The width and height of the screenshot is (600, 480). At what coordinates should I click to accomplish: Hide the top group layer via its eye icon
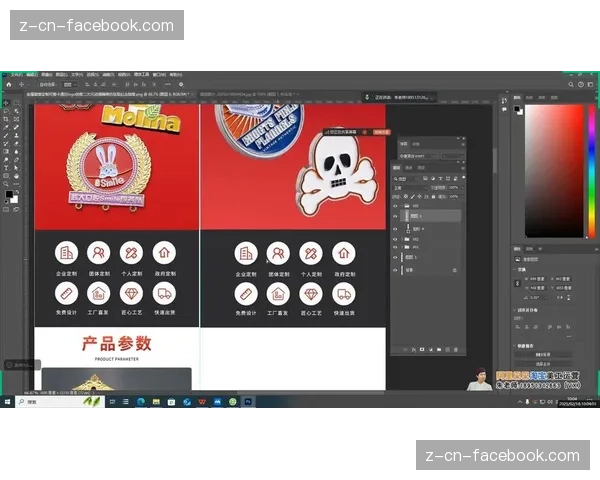395,206
